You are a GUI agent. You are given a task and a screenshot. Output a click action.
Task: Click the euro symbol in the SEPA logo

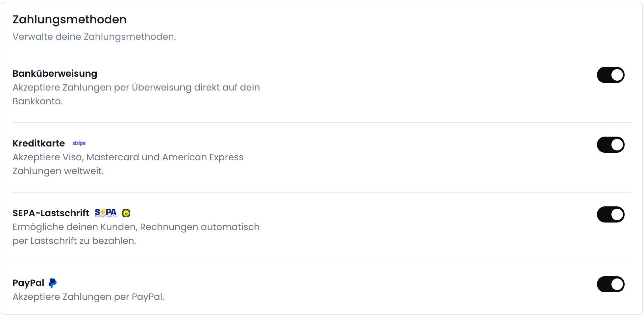point(103,212)
